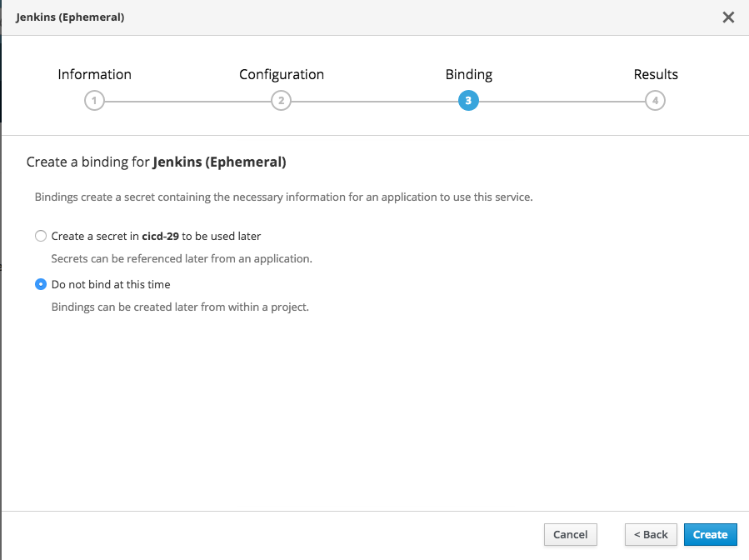Click the 'Create a binding for Jenkins (Ephemeral)' heading

tap(156, 162)
